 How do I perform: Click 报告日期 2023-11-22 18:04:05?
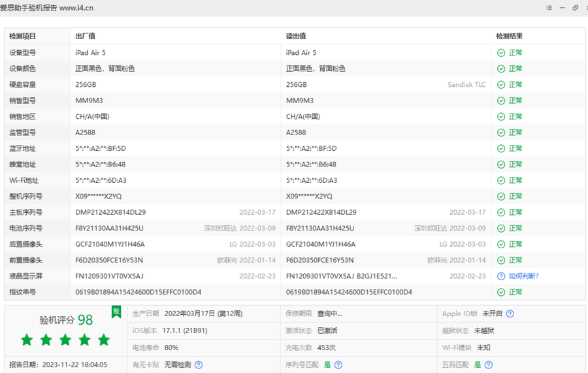pyautogui.click(x=58, y=365)
